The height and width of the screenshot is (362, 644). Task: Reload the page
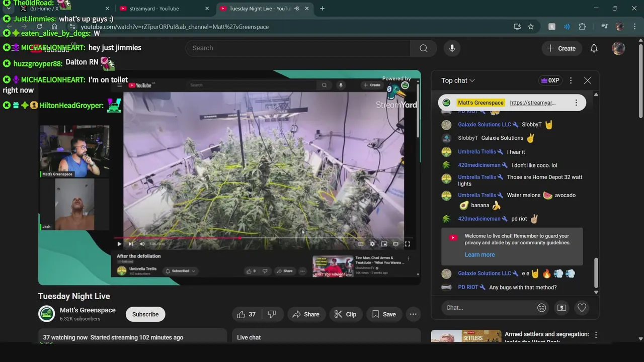coord(39,27)
